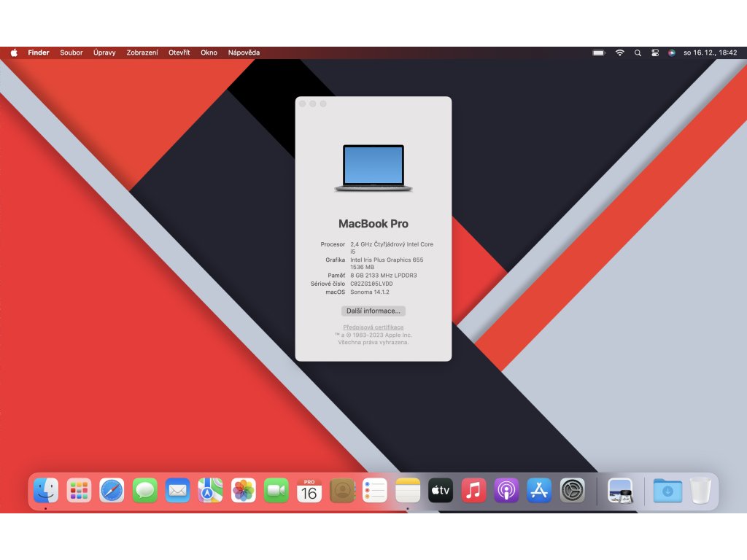
Task: Select serial number C02ZG105LVDD
Action: (x=371, y=284)
